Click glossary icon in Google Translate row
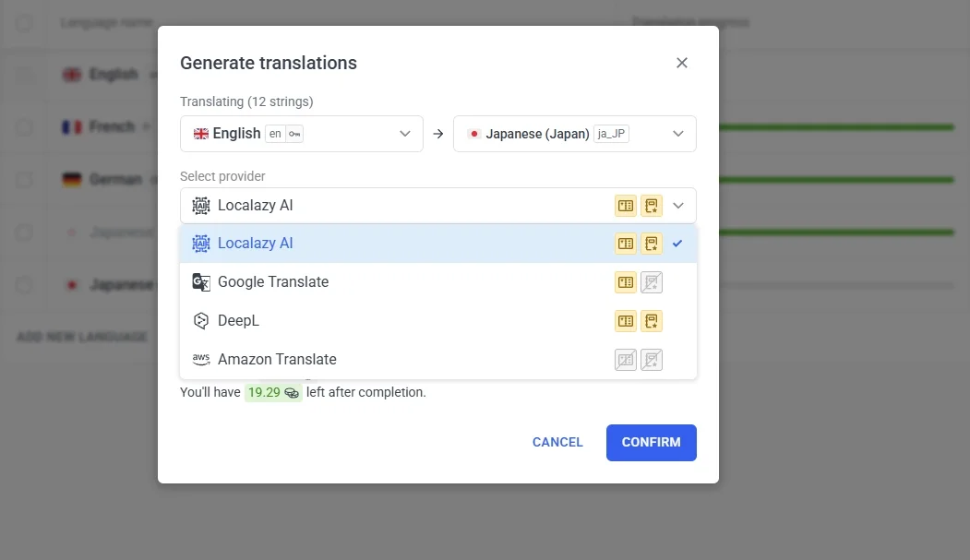The width and height of the screenshot is (970, 560). (626, 282)
